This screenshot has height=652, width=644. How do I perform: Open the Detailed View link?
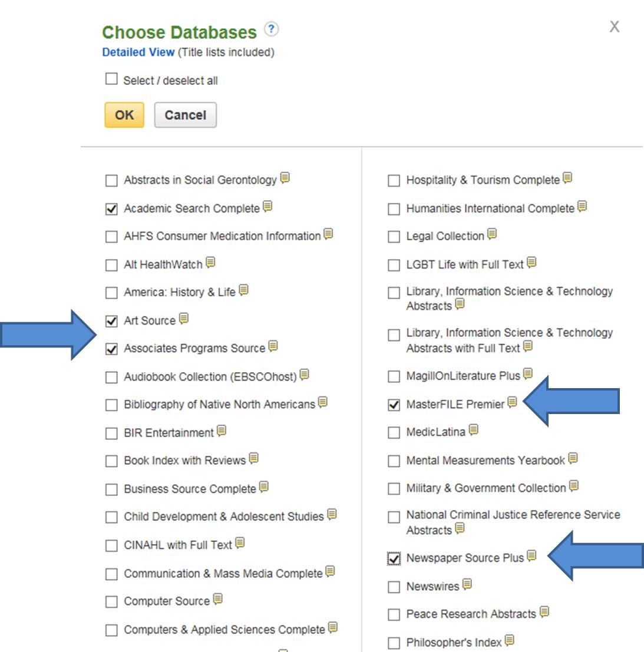[x=138, y=52]
